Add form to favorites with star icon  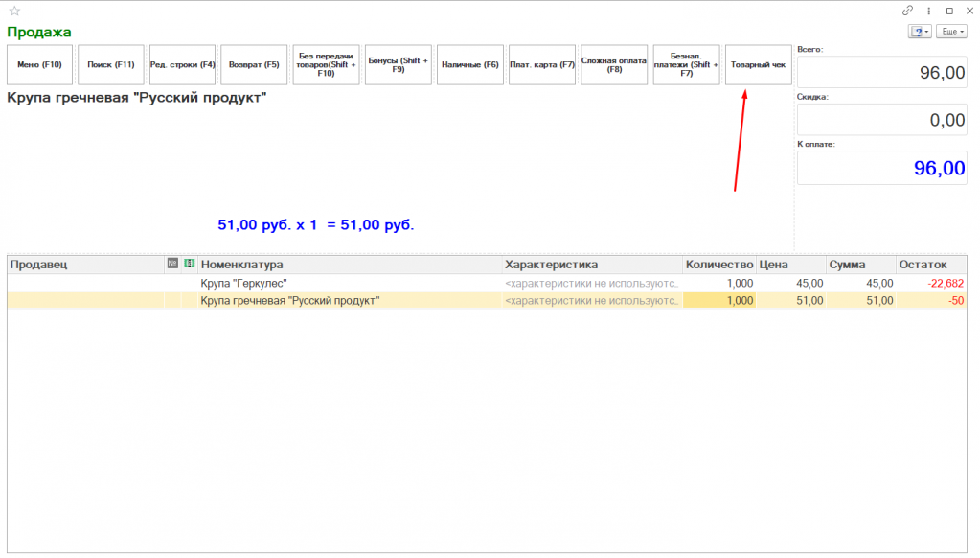[15, 11]
